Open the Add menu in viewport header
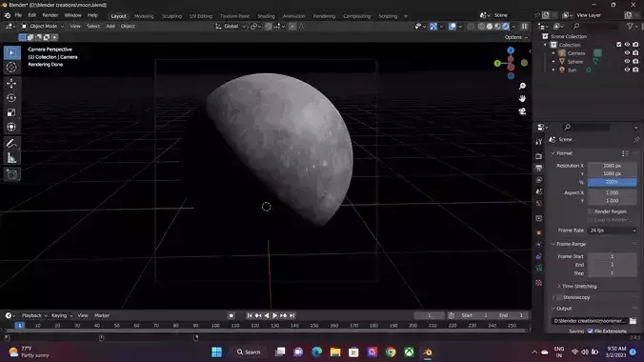 click(111, 27)
